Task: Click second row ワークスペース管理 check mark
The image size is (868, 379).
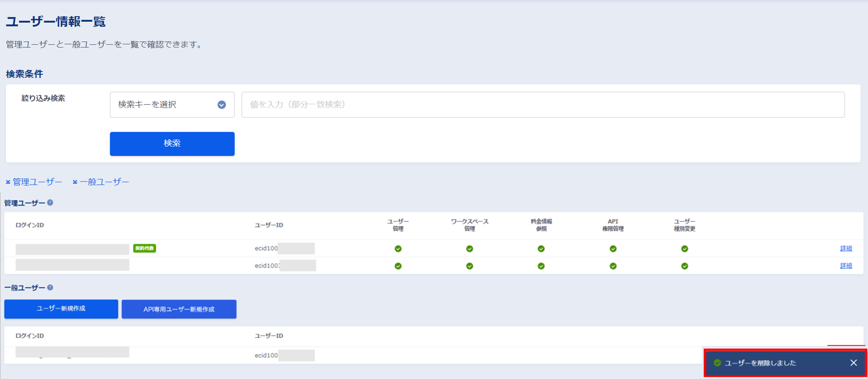Action: [469, 266]
